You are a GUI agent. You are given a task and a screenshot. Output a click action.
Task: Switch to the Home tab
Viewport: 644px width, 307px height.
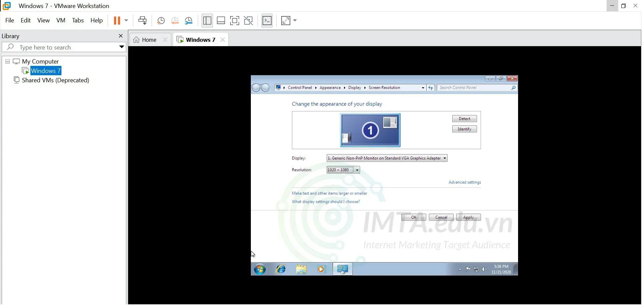(x=149, y=39)
